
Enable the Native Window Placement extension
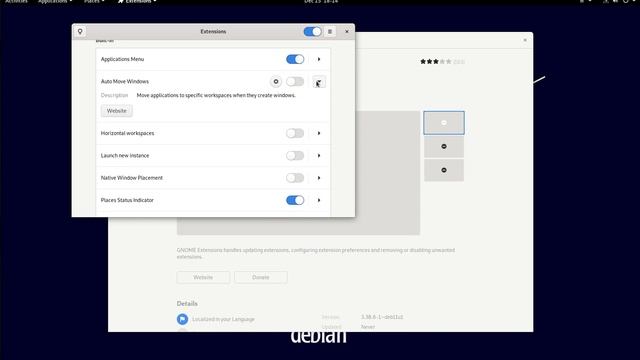tap(295, 178)
